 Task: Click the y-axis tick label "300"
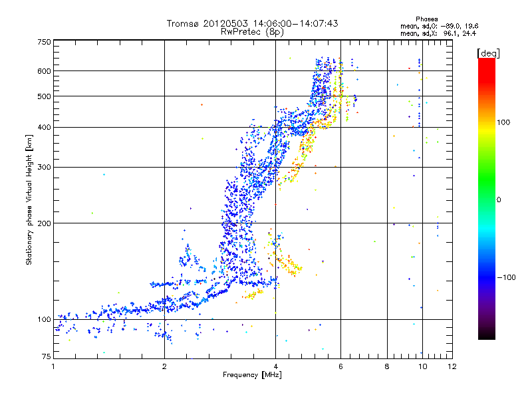pos(44,168)
